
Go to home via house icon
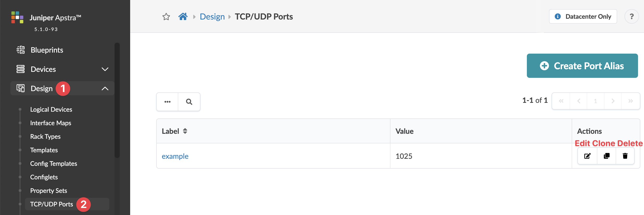[x=183, y=17]
